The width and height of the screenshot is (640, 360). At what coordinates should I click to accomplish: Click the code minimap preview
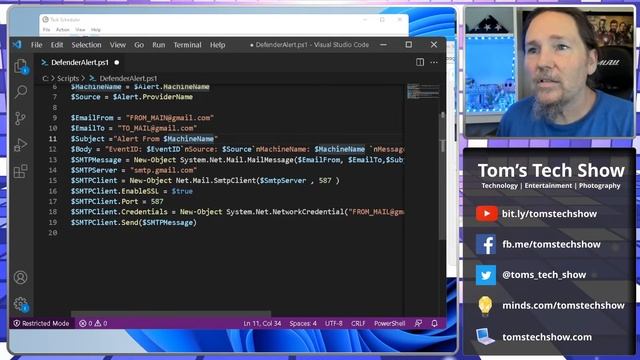tap(423, 91)
